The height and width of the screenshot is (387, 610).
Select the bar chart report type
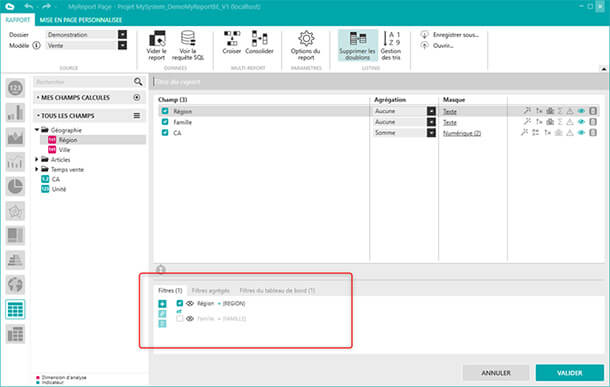15,112
